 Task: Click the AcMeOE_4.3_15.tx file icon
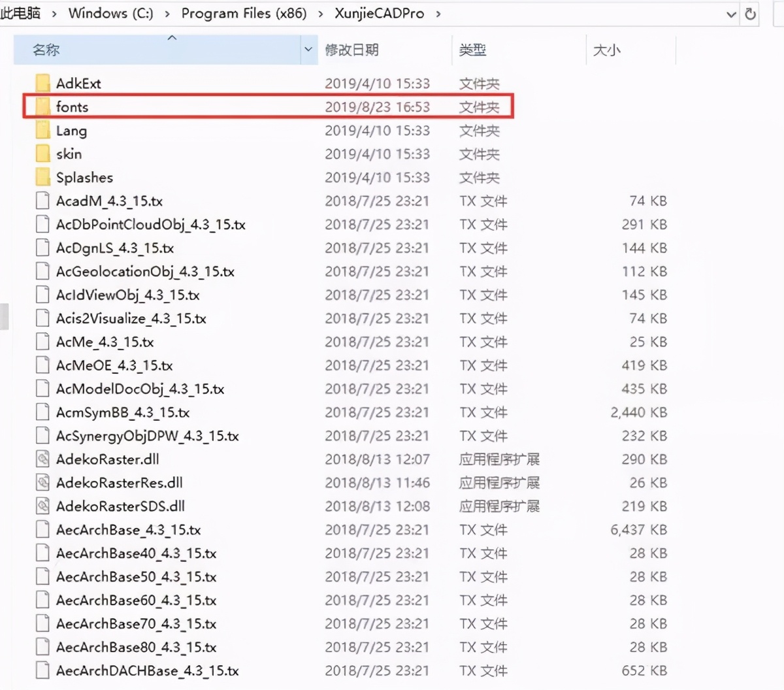coord(42,365)
